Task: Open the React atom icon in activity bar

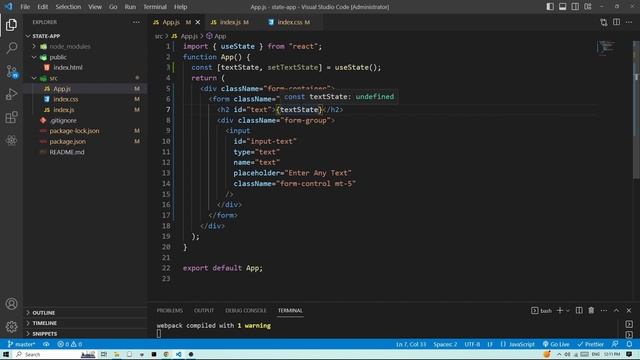Action: 11,140
